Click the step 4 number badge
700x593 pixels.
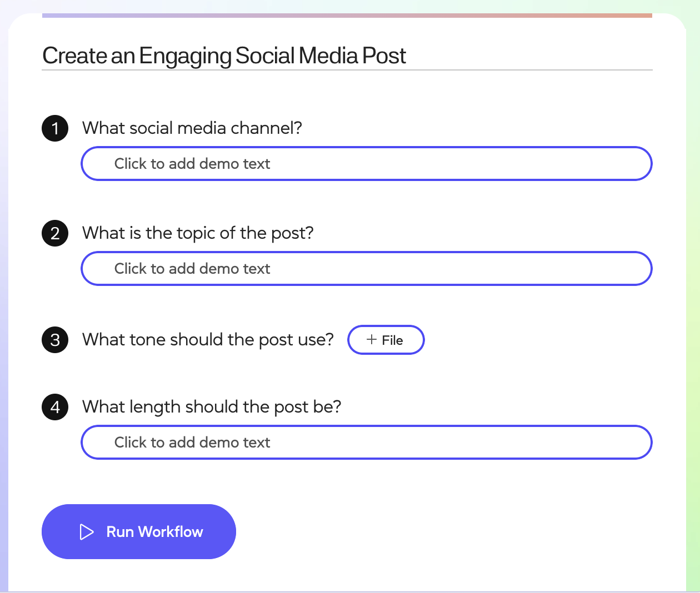coord(55,407)
